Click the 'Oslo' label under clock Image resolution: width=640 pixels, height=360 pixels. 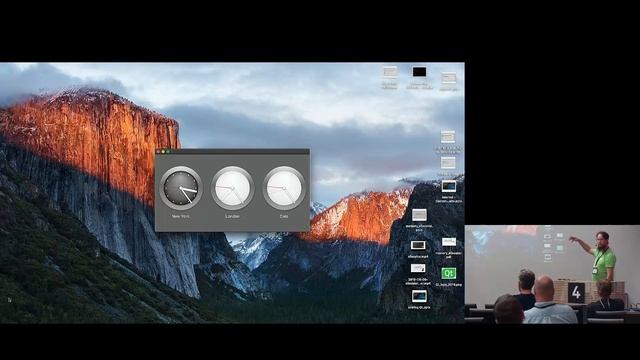284,216
